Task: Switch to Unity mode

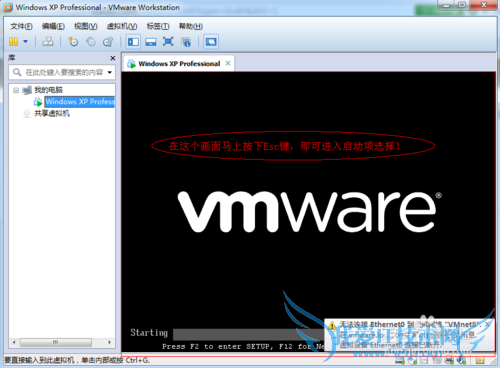Action: 186,42
